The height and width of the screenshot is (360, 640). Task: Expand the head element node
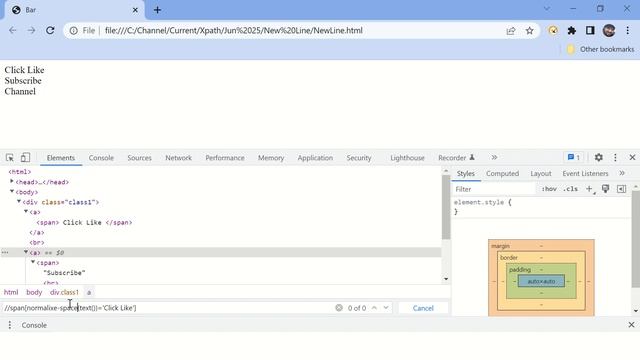click(x=12, y=182)
